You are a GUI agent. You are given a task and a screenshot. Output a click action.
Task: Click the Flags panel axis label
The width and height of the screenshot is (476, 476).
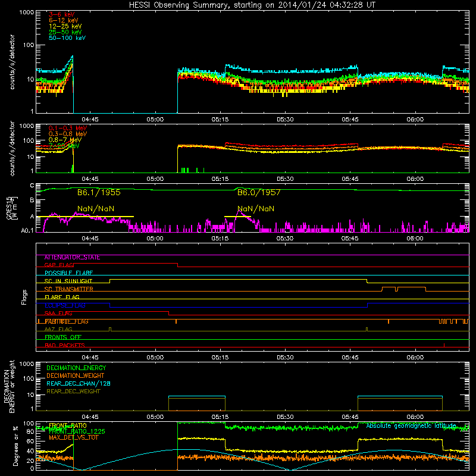24,297
